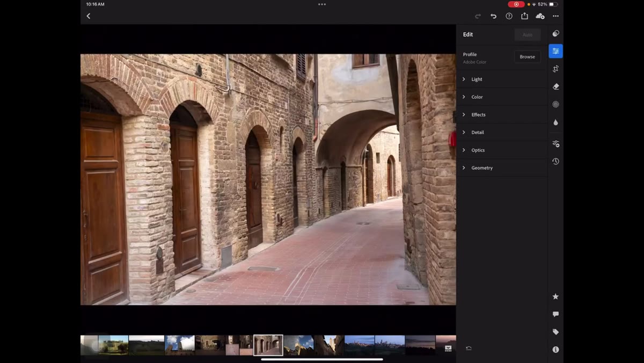Select the villa with trees thumbnail

pos(113,345)
